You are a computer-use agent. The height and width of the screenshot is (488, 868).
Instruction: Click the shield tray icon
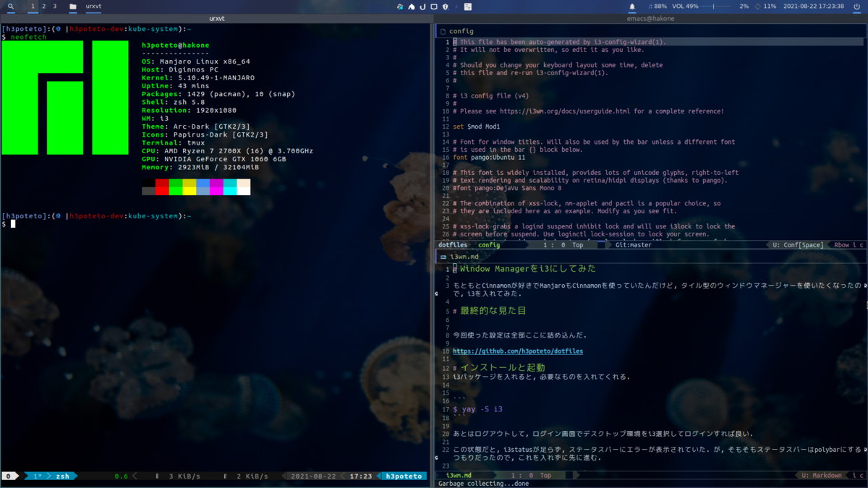pos(445,7)
